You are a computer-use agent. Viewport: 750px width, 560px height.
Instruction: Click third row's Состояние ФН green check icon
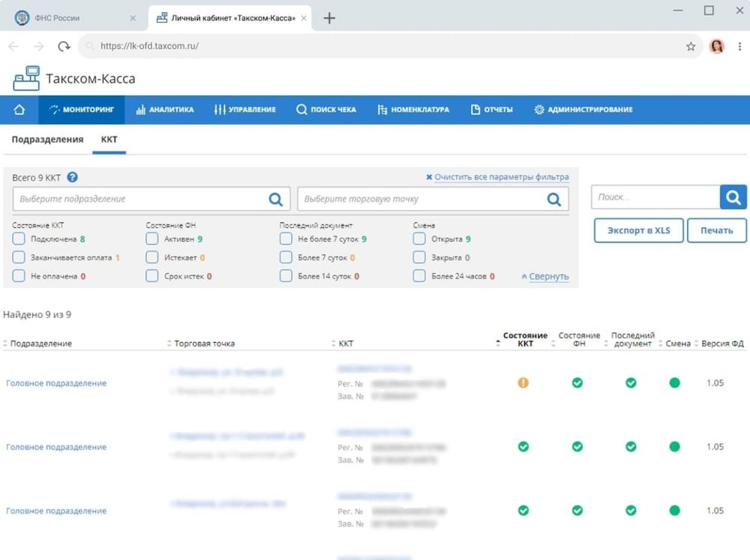577,511
